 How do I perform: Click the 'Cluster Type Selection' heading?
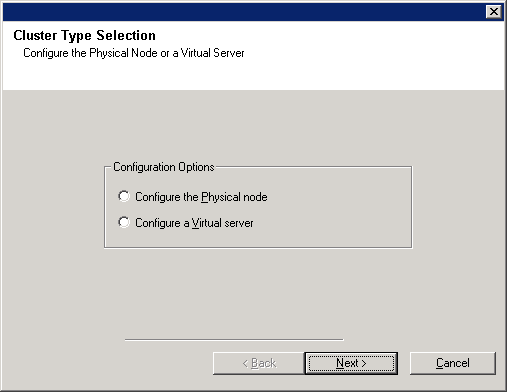click(84, 35)
